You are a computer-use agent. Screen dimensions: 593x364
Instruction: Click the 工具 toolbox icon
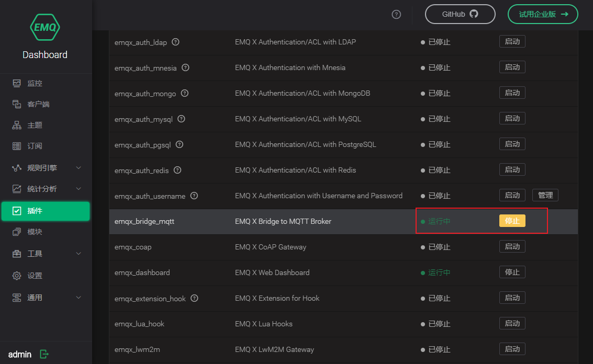(17, 254)
